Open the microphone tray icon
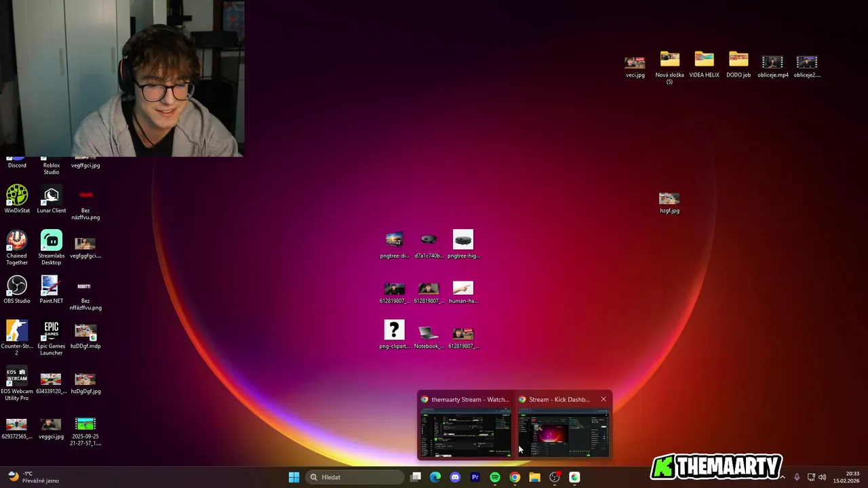The height and width of the screenshot is (488, 868). tap(797, 477)
